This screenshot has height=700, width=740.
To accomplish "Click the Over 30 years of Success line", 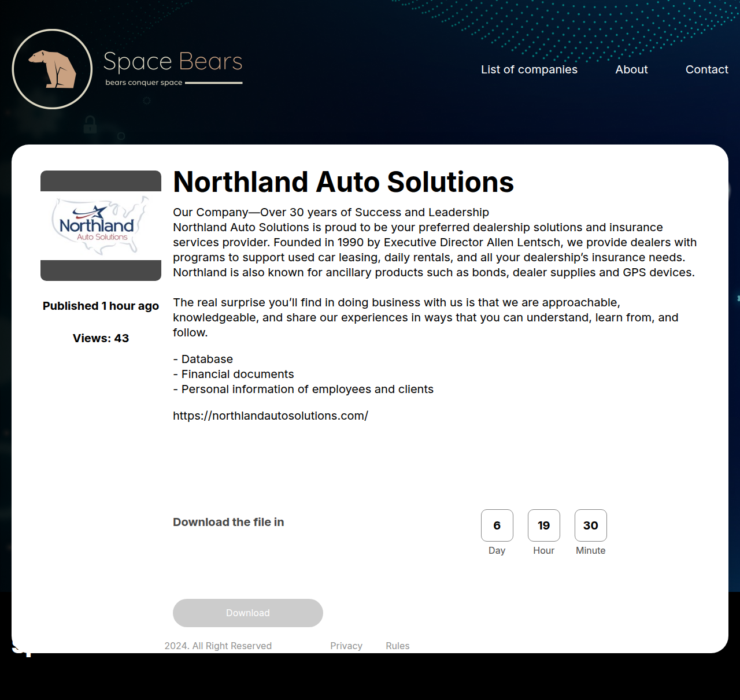I will click(x=331, y=212).
